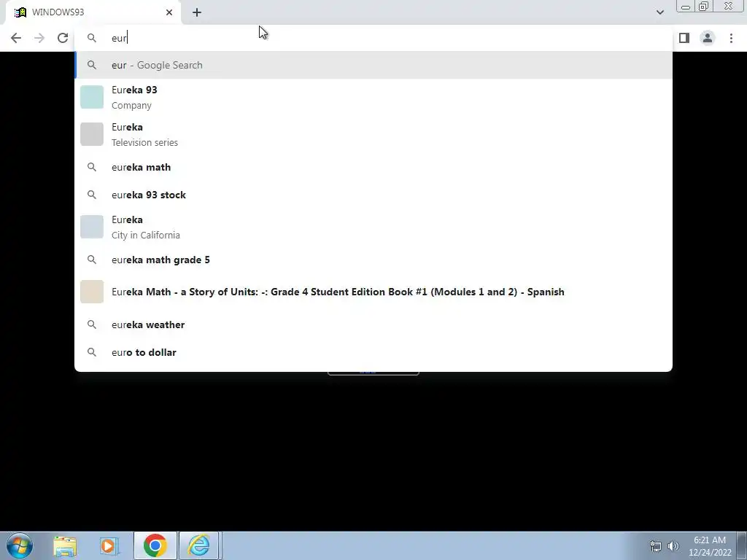The image size is (747, 560).
Task: Select the Eureka Math Story of Units suggestion
Action: 373,292
